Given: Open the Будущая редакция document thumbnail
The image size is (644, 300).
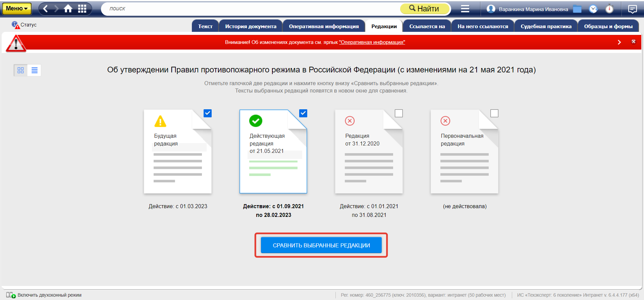Looking at the screenshot, I should click(x=178, y=152).
